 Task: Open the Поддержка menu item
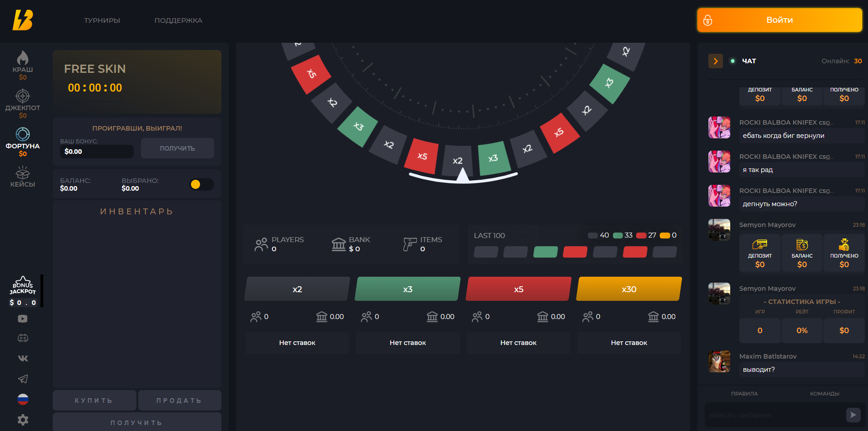178,20
